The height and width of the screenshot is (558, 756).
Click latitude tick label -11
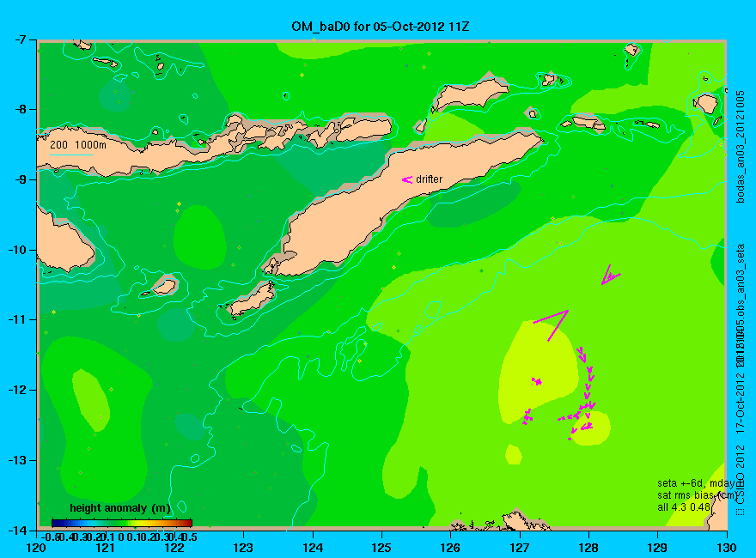pyautogui.click(x=19, y=319)
